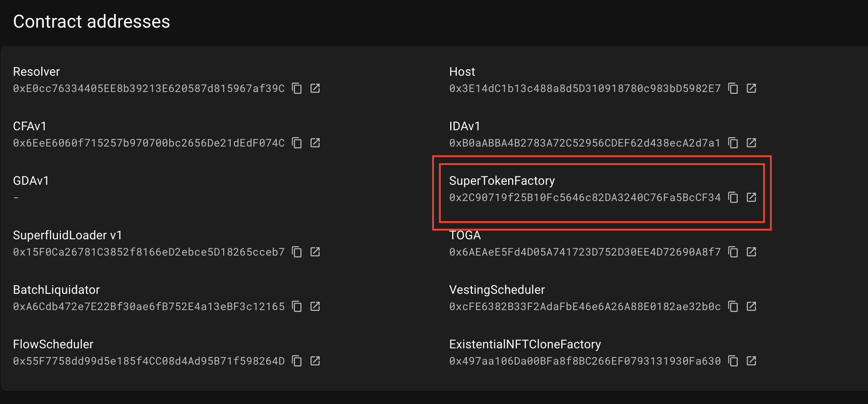Copy the VestingScheduler contract address
Image resolution: width=868 pixels, height=404 pixels.
(734, 306)
